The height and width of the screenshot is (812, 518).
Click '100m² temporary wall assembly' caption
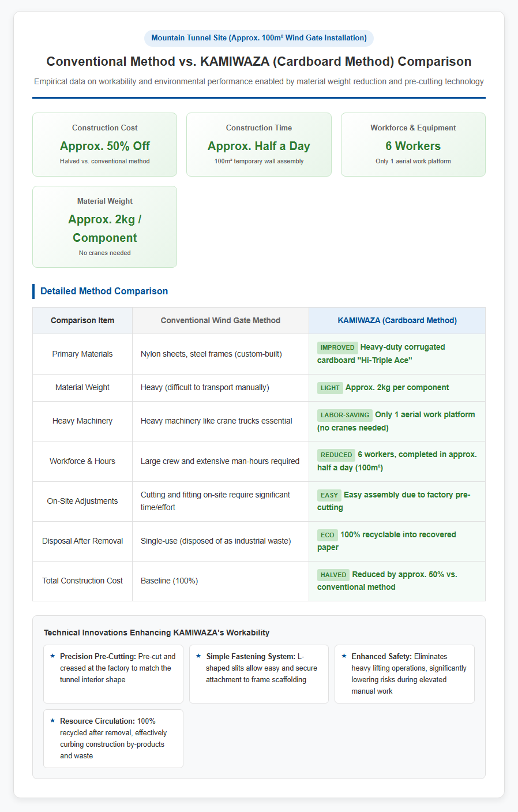coord(259,161)
